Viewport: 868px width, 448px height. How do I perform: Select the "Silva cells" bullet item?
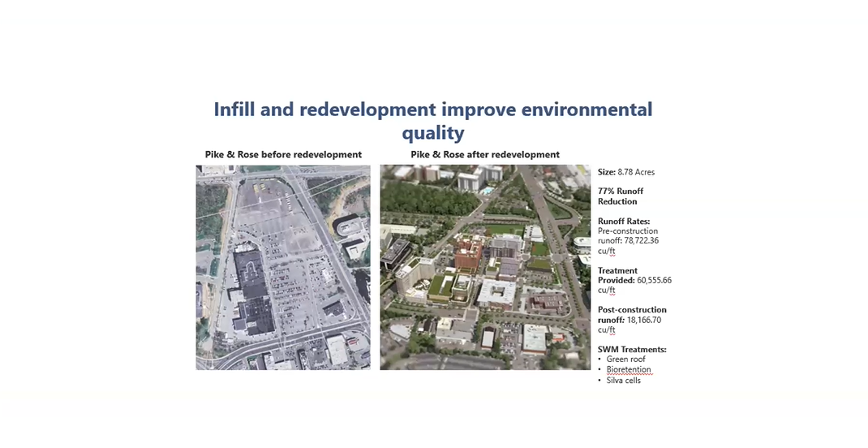coord(624,380)
